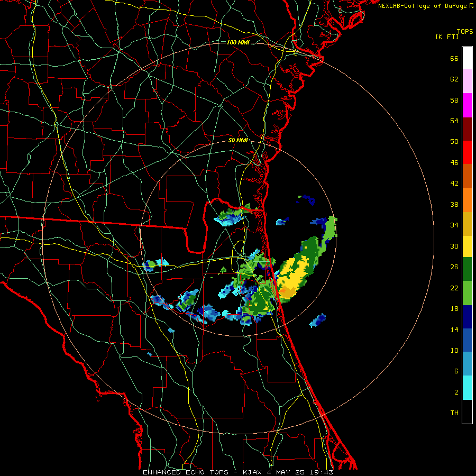
Task: Click the 'KJAX' radar site identifier
Action: pyautogui.click(x=252, y=472)
